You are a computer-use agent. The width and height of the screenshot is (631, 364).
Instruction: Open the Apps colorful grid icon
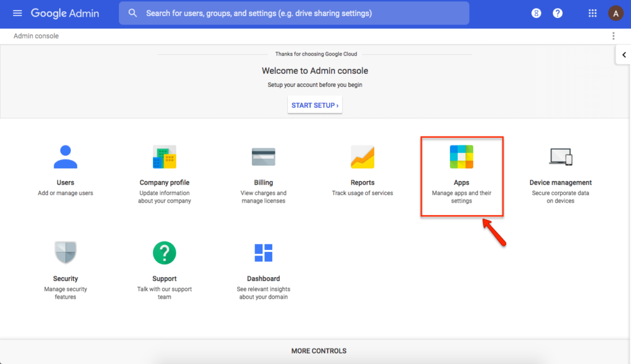(461, 157)
